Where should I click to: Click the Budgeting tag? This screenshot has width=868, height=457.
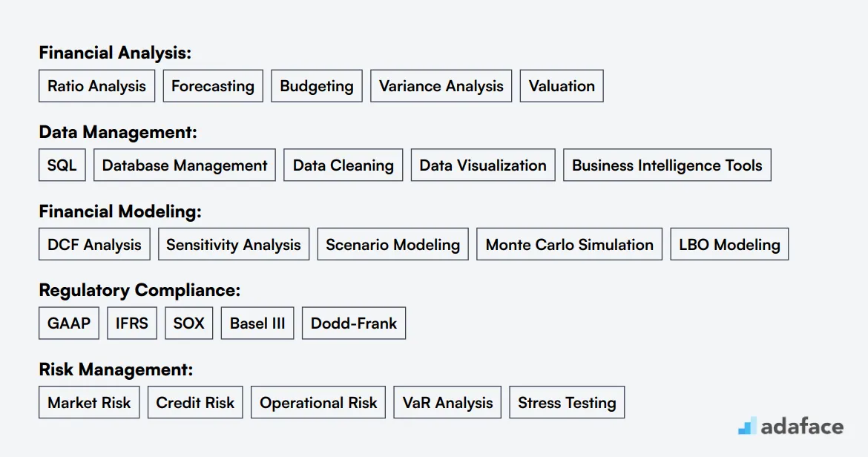317,86
